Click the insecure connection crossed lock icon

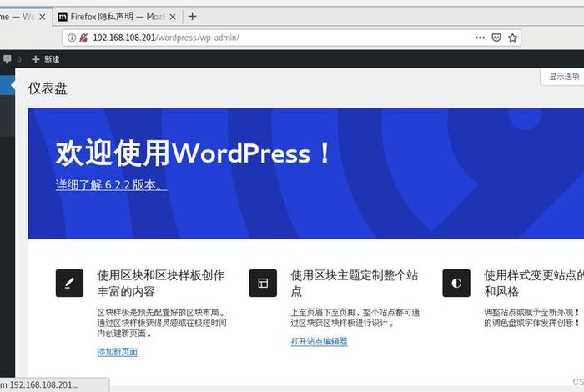point(83,38)
